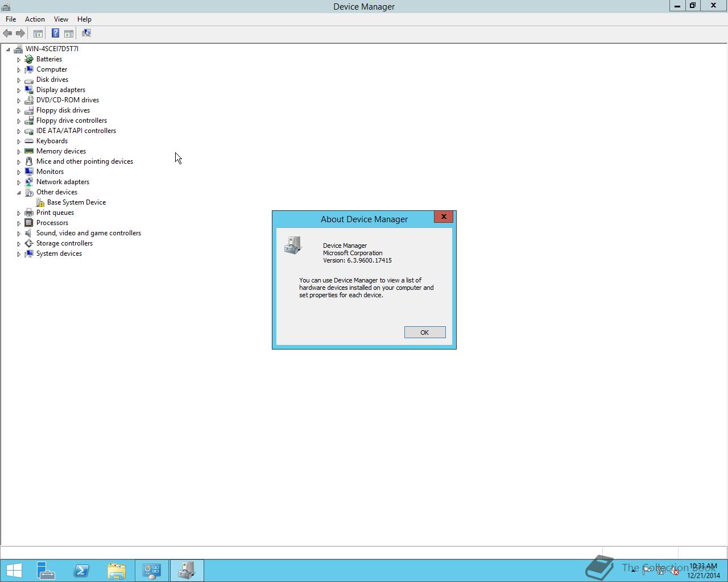Click the Device Manager icon in About dialog

pyautogui.click(x=293, y=246)
